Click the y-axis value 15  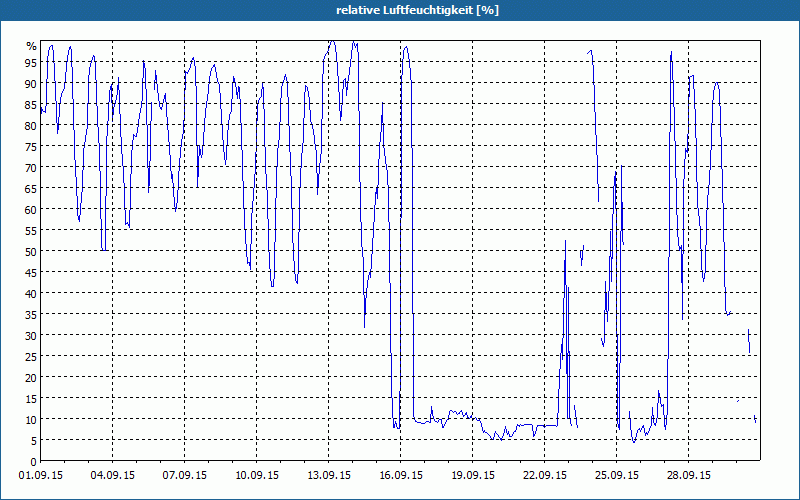click(31, 398)
